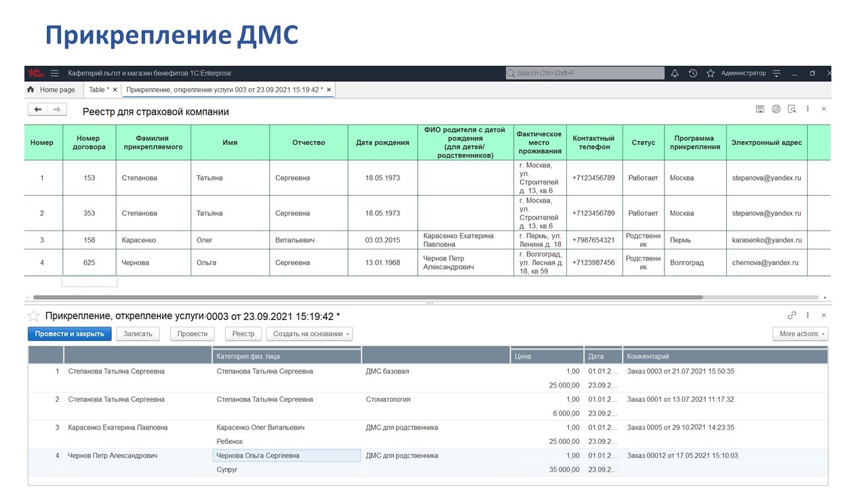The height and width of the screenshot is (488, 868).
Task: Select the contract number 153 cell
Action: pyautogui.click(x=89, y=178)
